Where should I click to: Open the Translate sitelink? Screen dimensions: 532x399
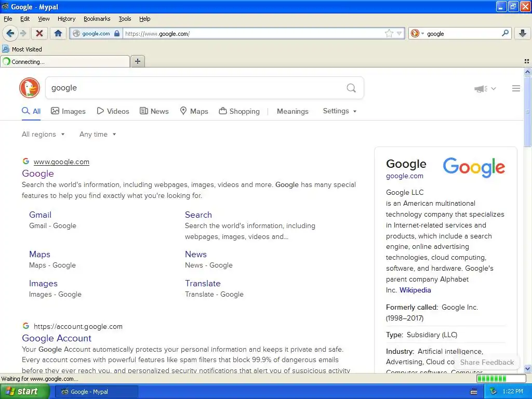coord(203,283)
